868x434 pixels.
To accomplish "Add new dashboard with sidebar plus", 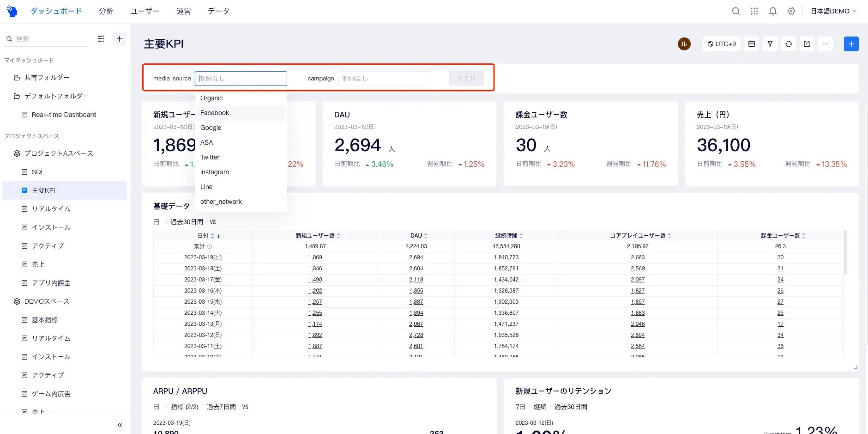I will pos(120,39).
